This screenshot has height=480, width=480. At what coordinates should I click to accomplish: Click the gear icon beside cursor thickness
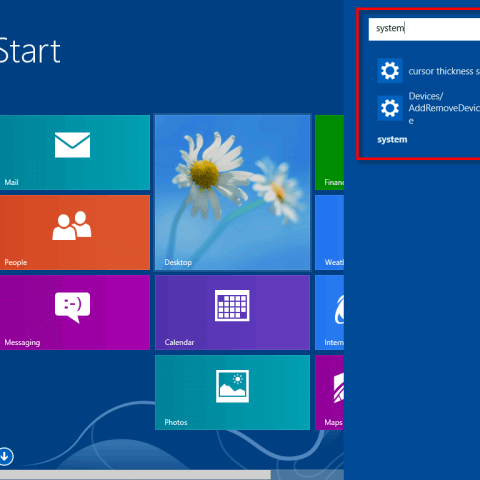[x=390, y=71]
